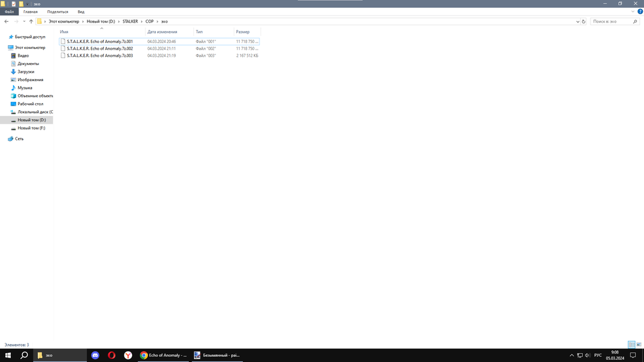The image size is (644, 362).
Task: Open Opera browser from the taskbar
Action: pyautogui.click(x=111, y=355)
